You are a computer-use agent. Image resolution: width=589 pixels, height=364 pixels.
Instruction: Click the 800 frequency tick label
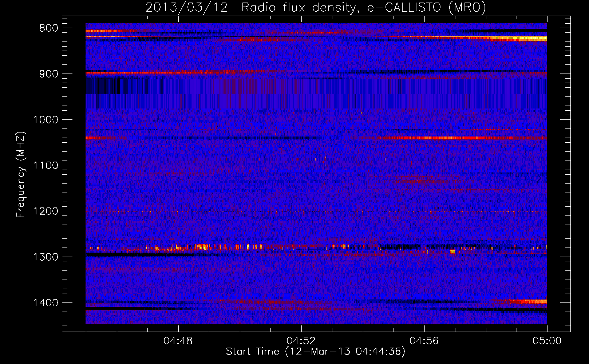point(49,28)
